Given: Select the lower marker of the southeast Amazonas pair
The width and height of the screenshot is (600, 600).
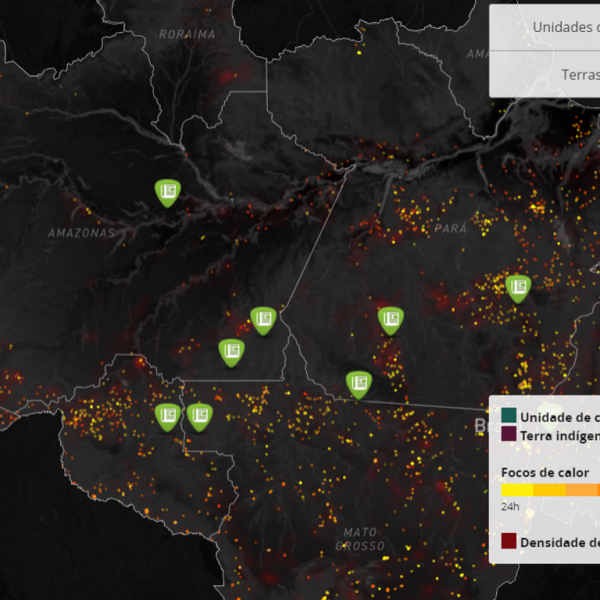Looking at the screenshot, I should pyautogui.click(x=232, y=352).
